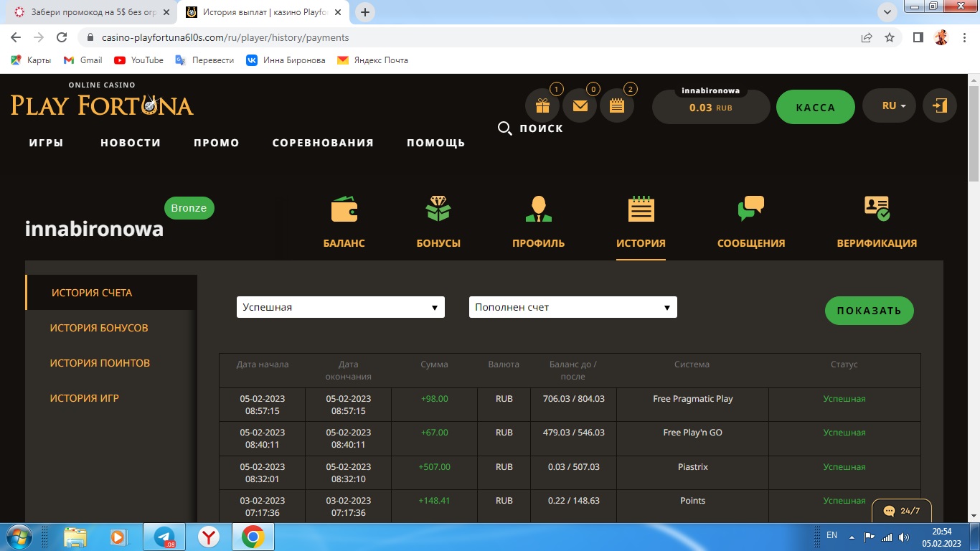Open the ИГРЫ menu

click(x=47, y=143)
